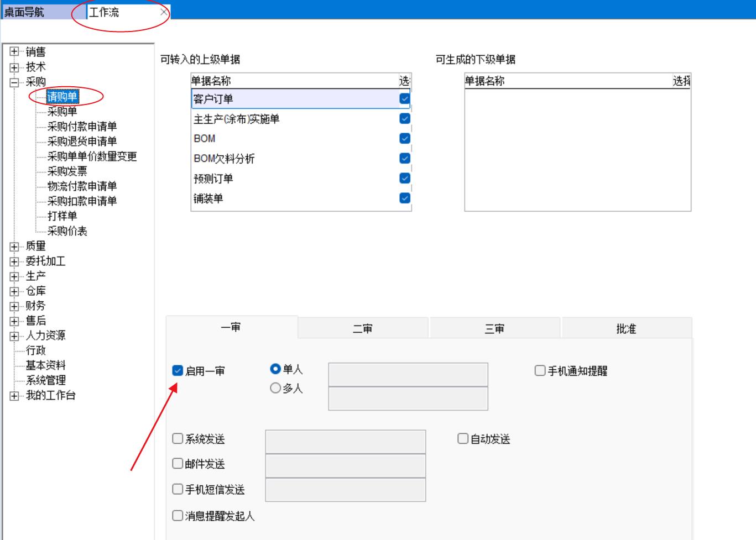Expand the 销售 tree node
This screenshot has height=540, width=756.
(x=14, y=53)
